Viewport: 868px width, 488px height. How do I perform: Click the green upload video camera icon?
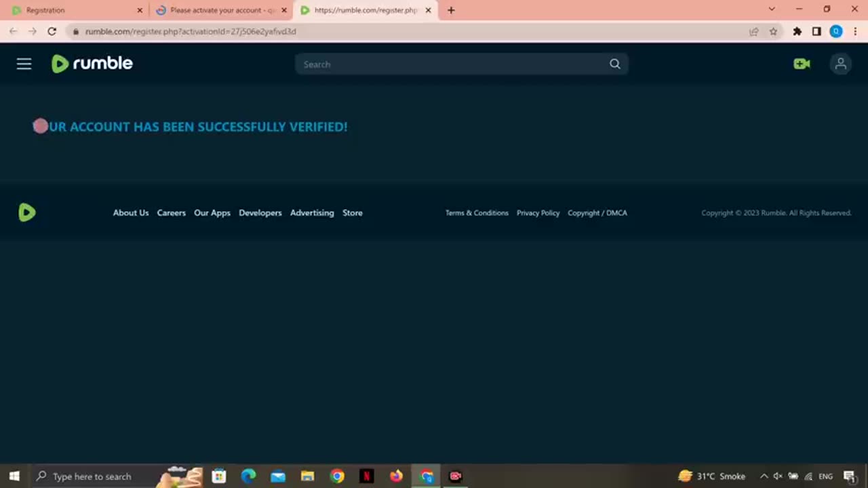(x=802, y=64)
